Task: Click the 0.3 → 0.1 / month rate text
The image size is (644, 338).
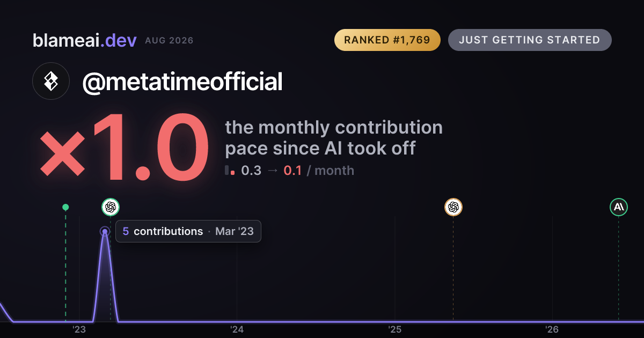Action: (x=297, y=171)
